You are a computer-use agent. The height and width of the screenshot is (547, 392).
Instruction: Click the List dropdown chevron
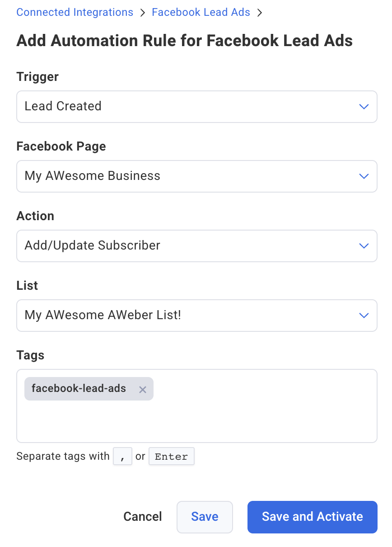[x=364, y=315]
